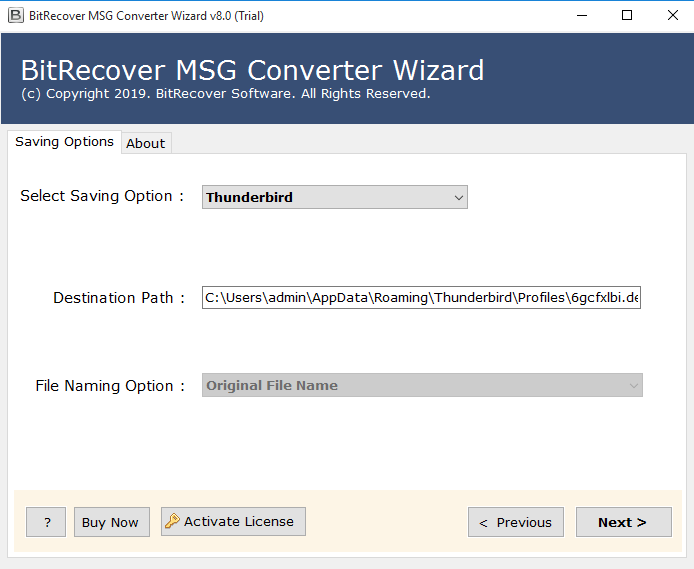Viewport: 694px width, 569px height.
Task: Go back with the Previous button
Action: click(515, 522)
